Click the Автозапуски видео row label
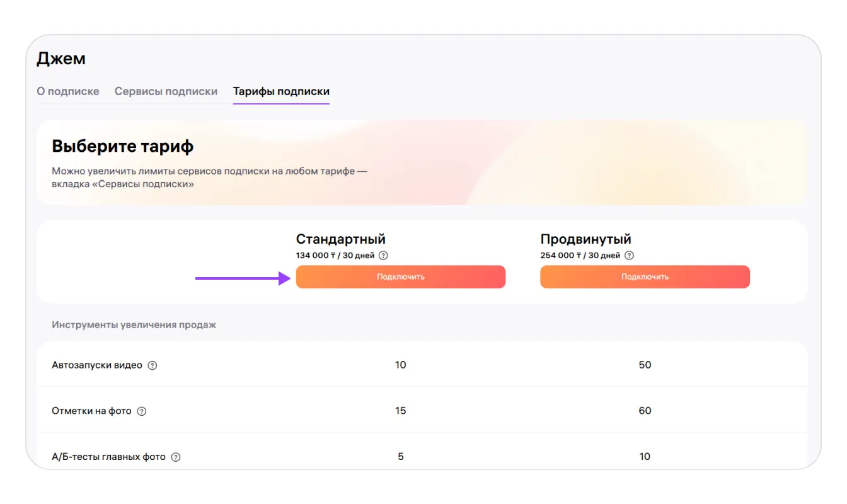 pos(97,365)
